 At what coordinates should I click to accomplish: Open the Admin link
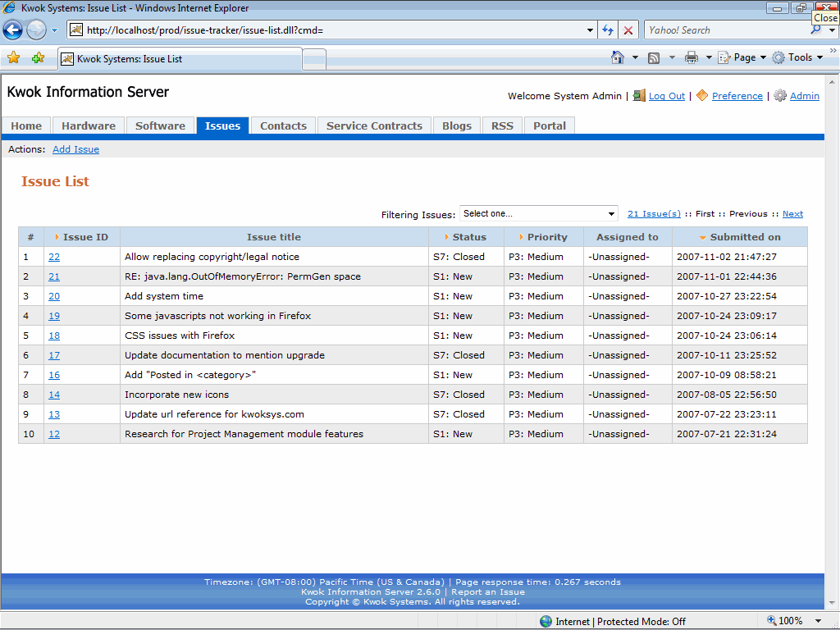804,96
